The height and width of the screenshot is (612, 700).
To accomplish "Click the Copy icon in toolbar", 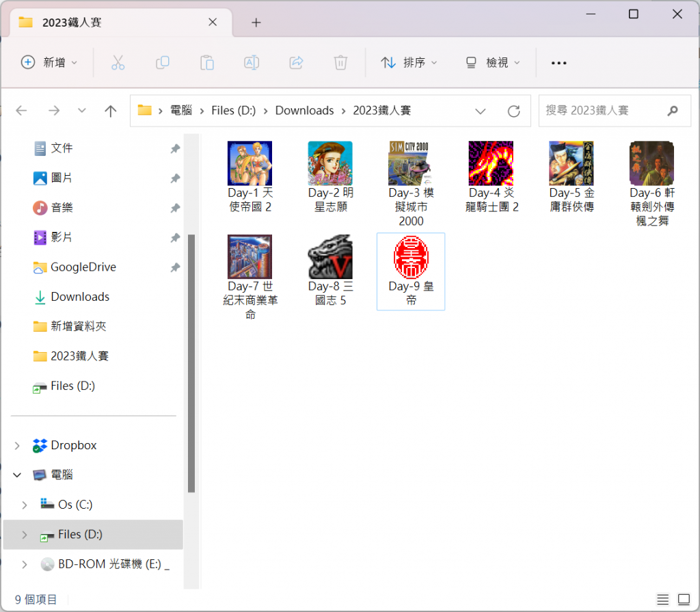I will [163, 62].
